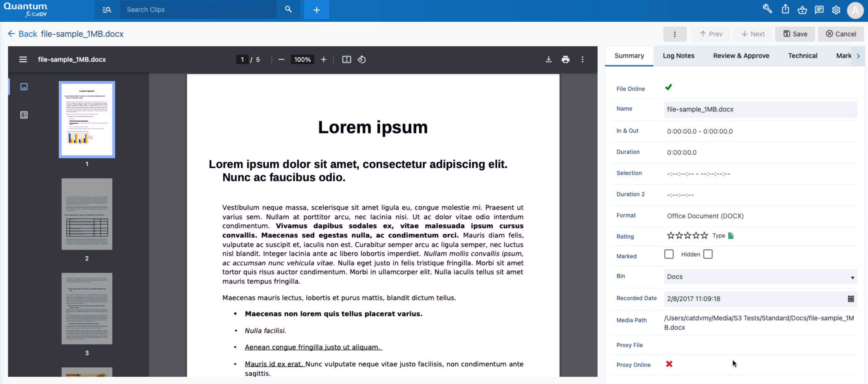Click the Next button
Viewport: 868px width, 384px height.
coord(753,34)
